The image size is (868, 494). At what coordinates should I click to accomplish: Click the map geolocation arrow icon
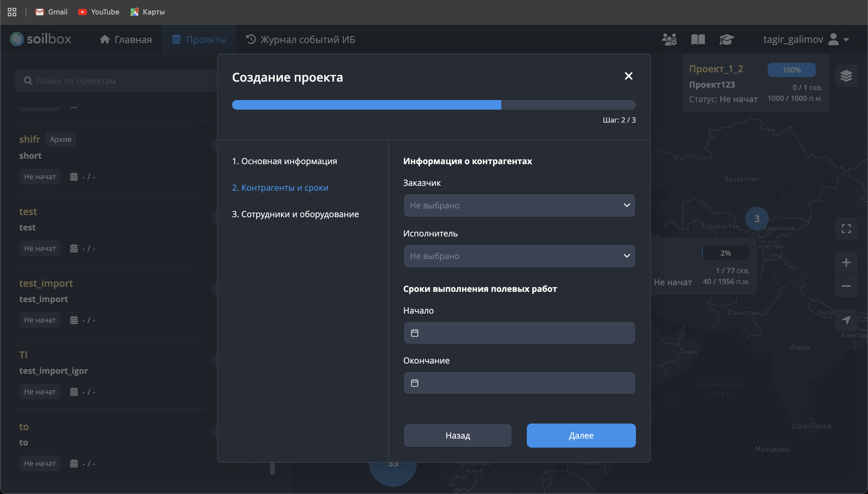point(846,320)
